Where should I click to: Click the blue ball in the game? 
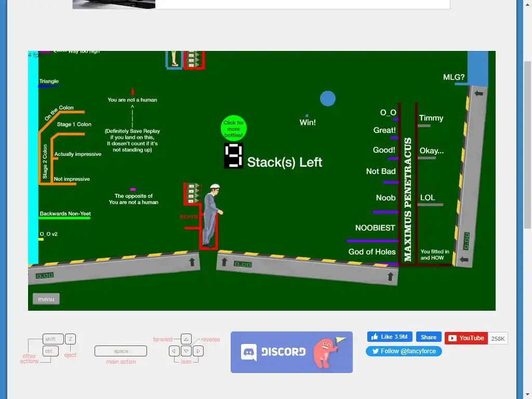click(327, 98)
